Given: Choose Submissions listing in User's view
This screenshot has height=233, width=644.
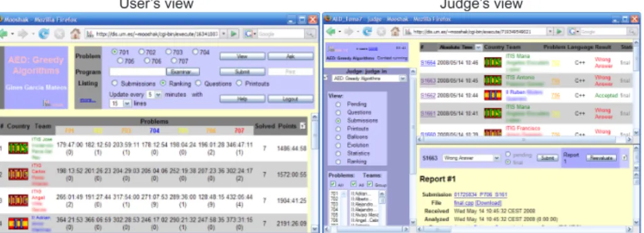Looking at the screenshot, I should coord(115,83).
